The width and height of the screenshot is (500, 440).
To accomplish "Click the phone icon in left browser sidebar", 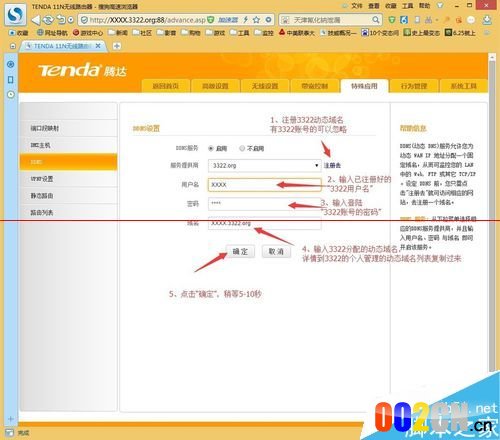I will [x=11, y=80].
